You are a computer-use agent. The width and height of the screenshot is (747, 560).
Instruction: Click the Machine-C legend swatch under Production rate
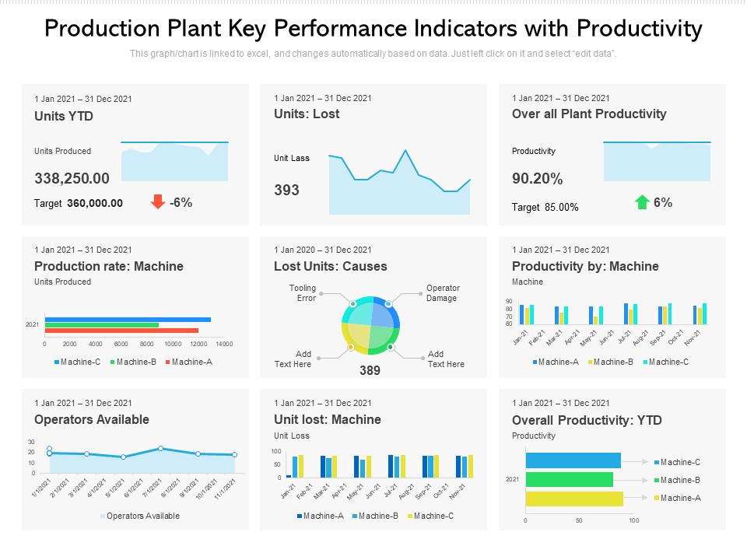(x=57, y=362)
